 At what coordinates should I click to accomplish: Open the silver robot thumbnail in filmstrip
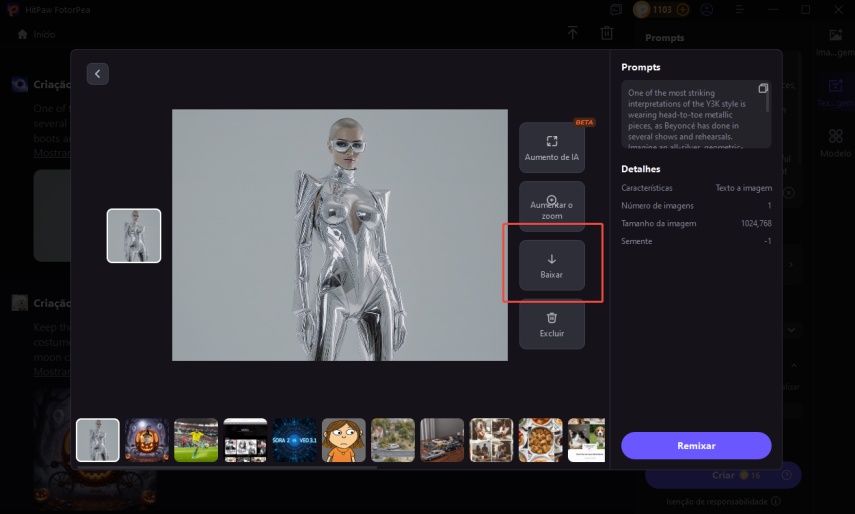98,440
